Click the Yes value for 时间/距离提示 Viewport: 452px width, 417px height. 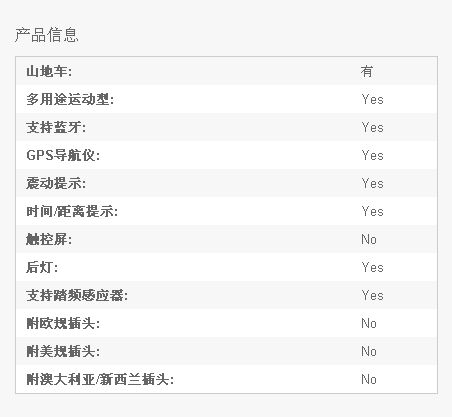(x=372, y=211)
